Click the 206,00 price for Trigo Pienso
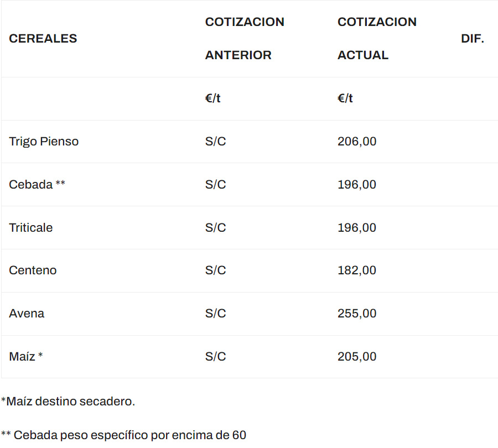Screen dimensions: 498x448 tap(357, 142)
